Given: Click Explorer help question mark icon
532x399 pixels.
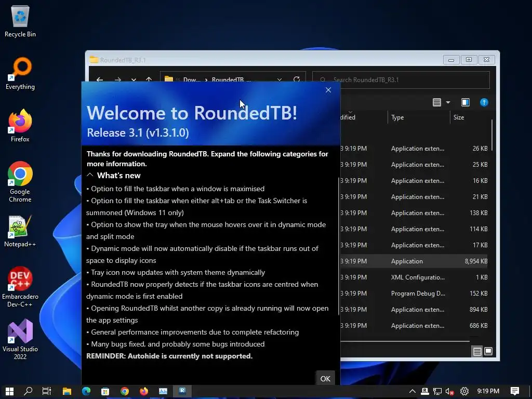Looking at the screenshot, I should pyautogui.click(x=484, y=102).
